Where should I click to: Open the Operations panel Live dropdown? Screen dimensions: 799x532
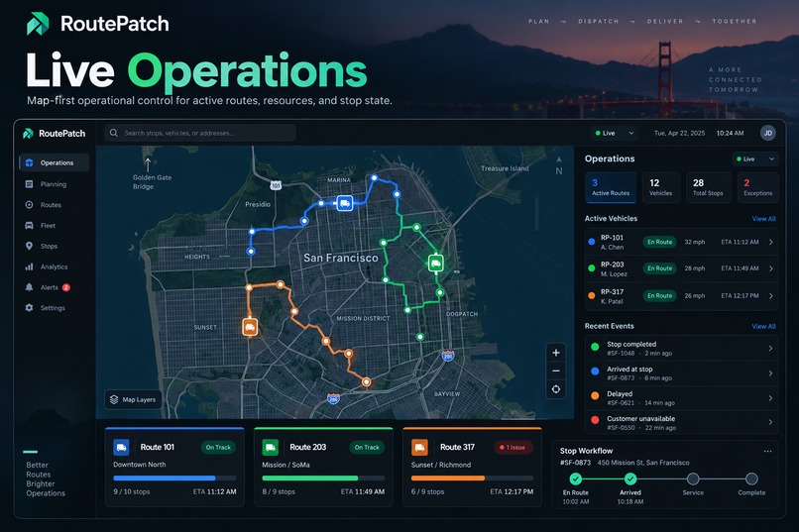(755, 159)
